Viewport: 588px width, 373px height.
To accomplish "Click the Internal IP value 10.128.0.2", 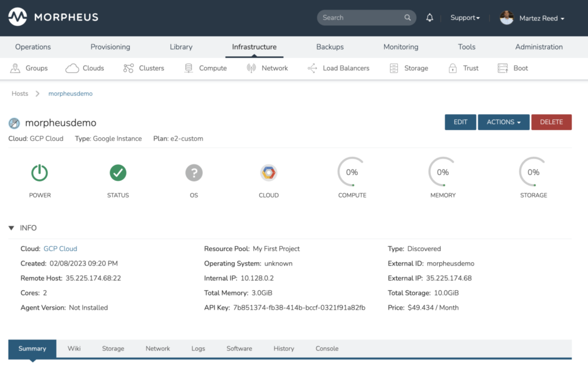I will pos(257,278).
